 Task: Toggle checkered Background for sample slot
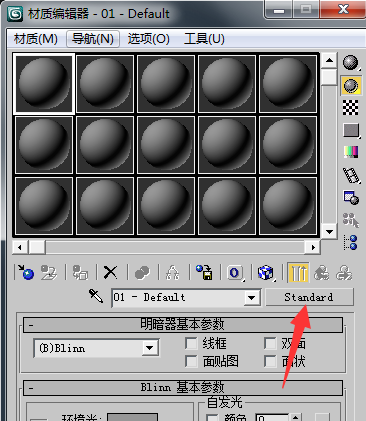pyautogui.click(x=351, y=108)
